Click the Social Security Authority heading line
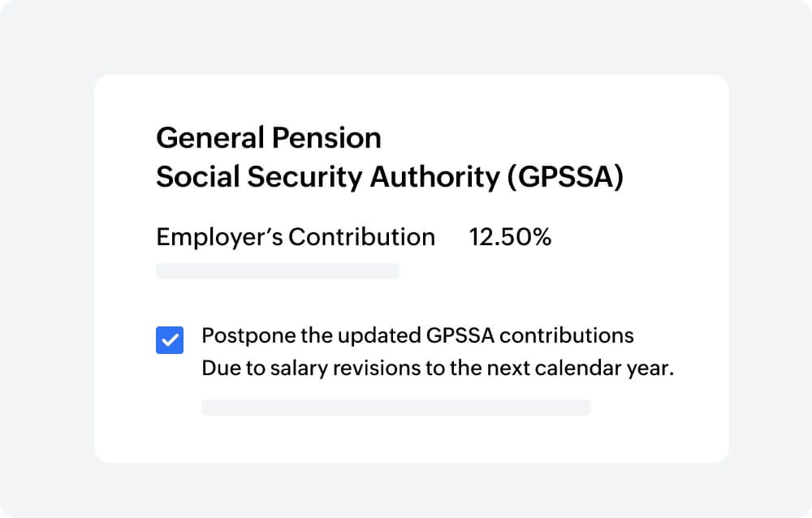This screenshot has width=812, height=518. (x=390, y=177)
